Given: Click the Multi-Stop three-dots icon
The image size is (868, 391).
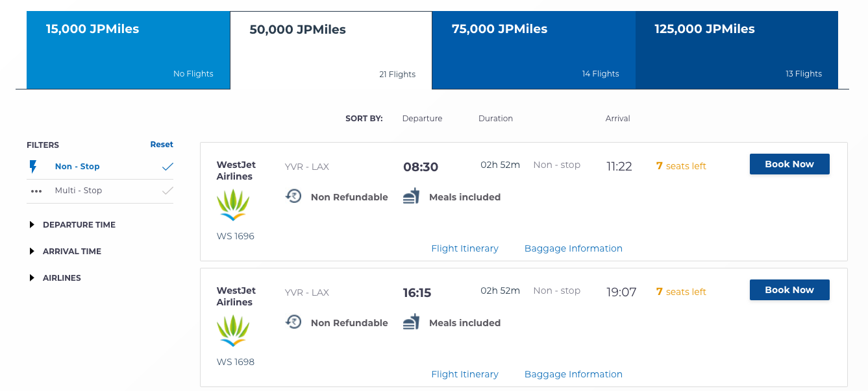Looking at the screenshot, I should tap(36, 191).
